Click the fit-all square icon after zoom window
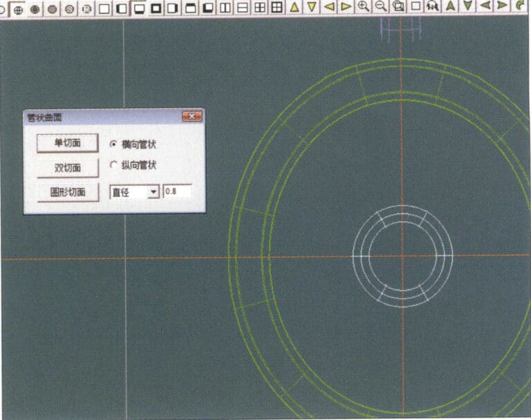 pyautogui.click(x=416, y=6)
